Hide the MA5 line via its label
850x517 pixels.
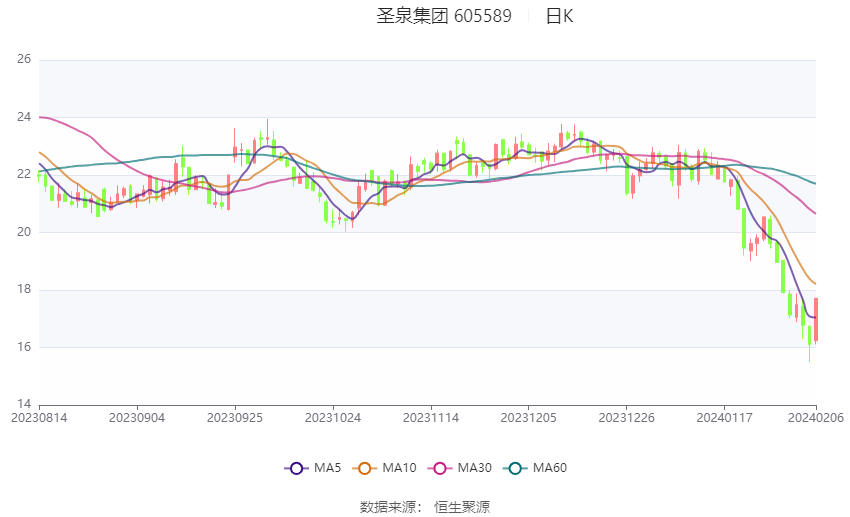[327, 468]
